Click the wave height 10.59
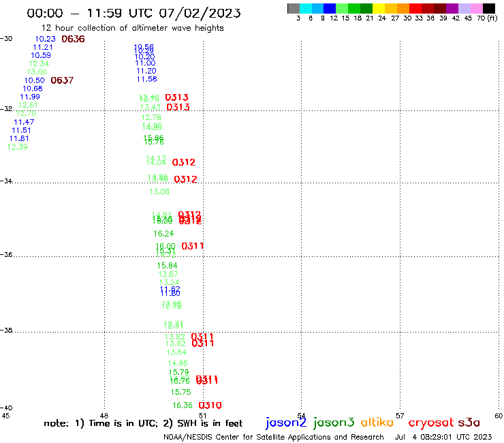The height and width of the screenshot is (443, 504). click(41, 55)
